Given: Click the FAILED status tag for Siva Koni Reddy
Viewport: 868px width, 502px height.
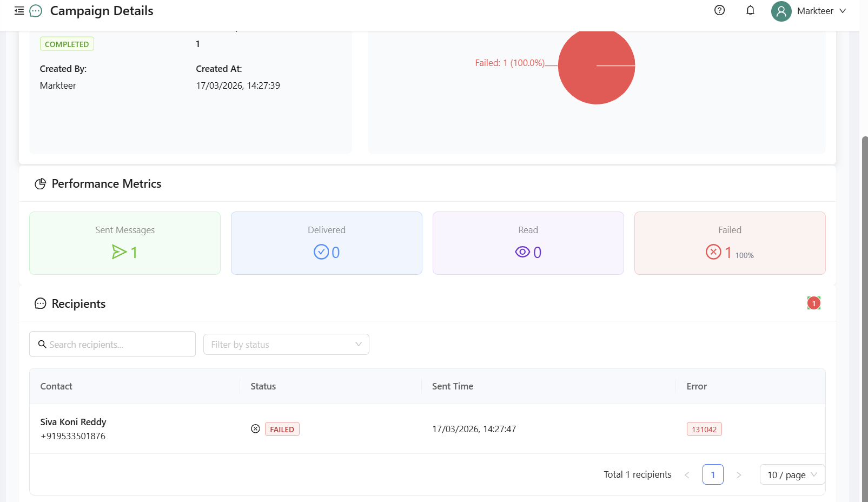Looking at the screenshot, I should coord(282,428).
